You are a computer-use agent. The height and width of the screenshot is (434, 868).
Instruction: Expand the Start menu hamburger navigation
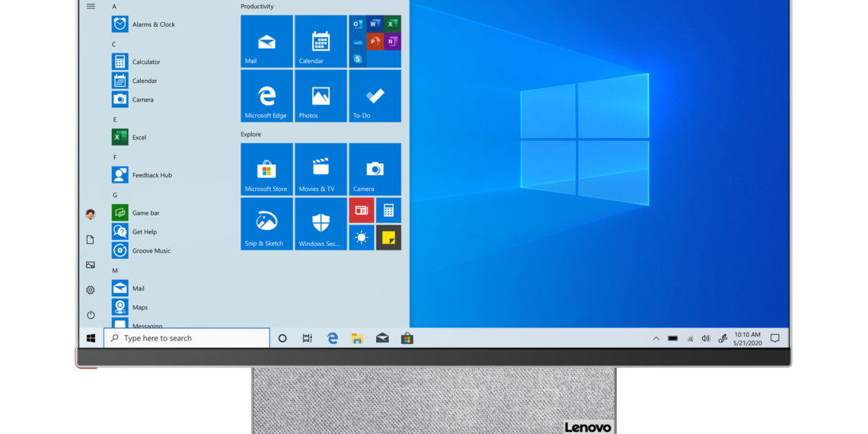pyautogui.click(x=91, y=6)
